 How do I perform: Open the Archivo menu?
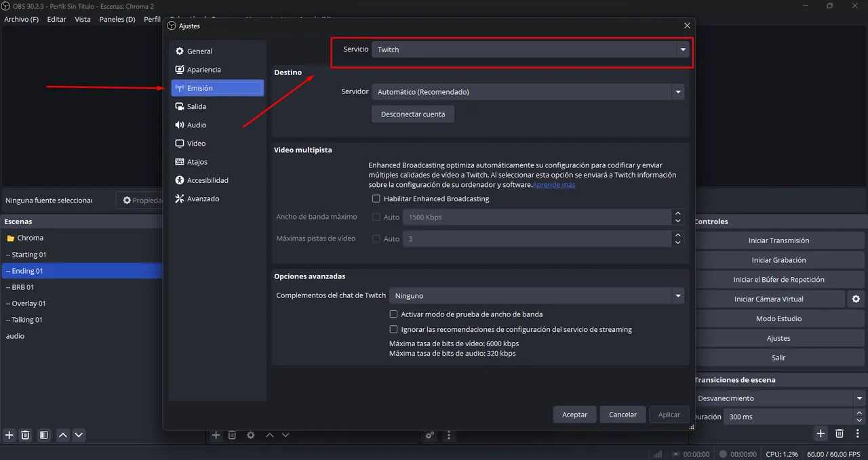(x=21, y=19)
